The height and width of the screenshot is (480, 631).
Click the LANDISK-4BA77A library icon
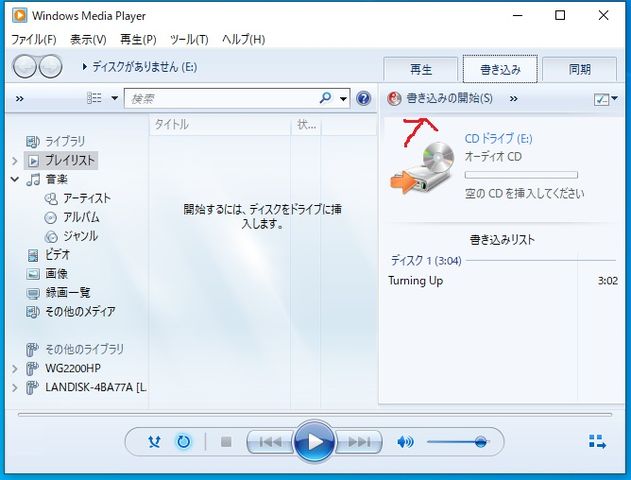coord(32,387)
